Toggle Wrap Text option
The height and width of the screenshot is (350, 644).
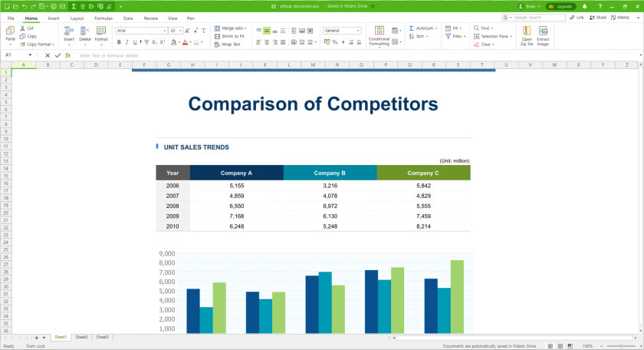click(228, 44)
